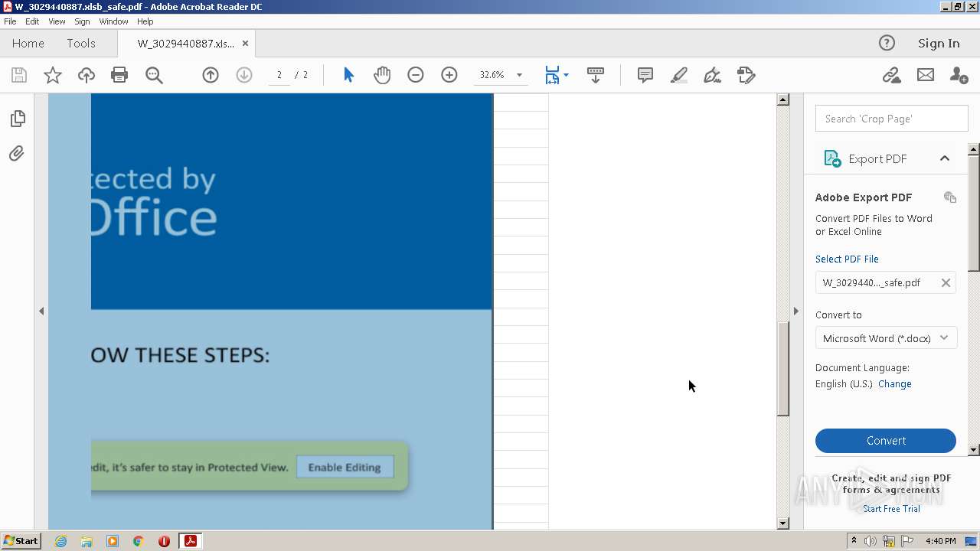980x551 pixels.
Task: Select the W_3029440887.xls document tab
Action: click(x=186, y=43)
